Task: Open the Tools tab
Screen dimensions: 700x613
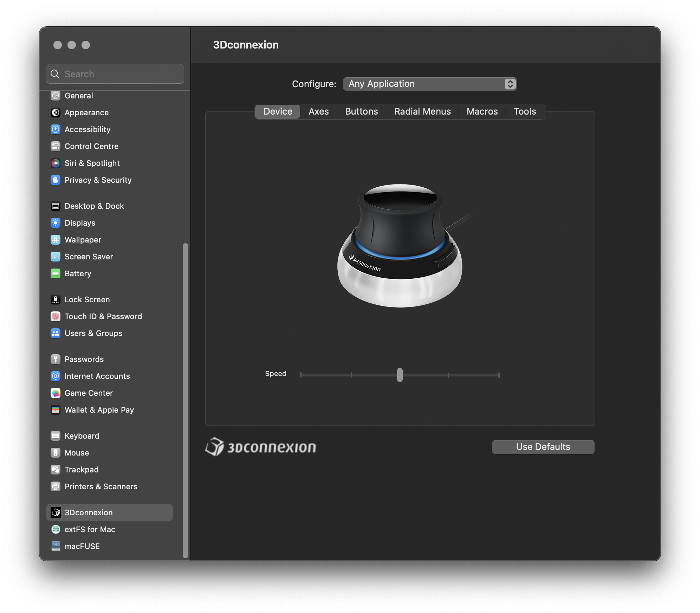Action: pyautogui.click(x=525, y=111)
